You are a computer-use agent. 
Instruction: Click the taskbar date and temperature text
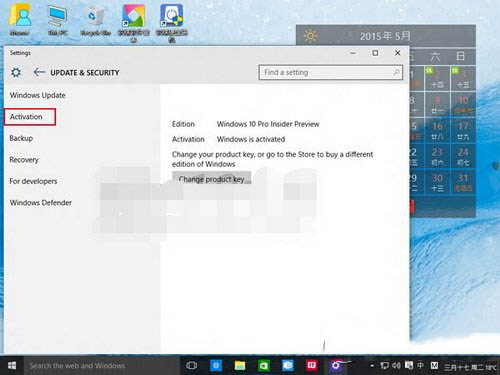470,367
